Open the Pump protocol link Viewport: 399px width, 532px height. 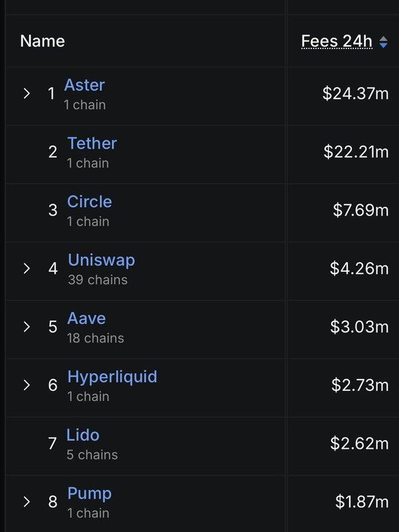point(90,494)
